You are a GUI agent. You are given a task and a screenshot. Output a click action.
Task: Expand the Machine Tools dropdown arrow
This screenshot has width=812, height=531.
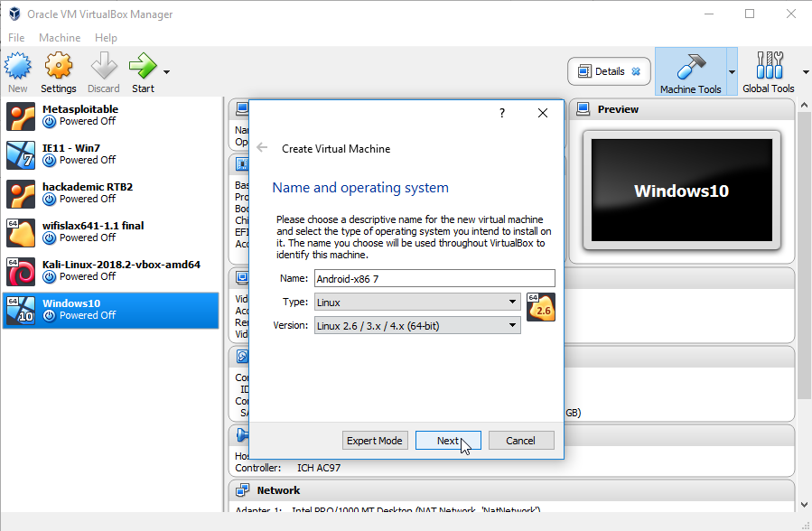732,72
